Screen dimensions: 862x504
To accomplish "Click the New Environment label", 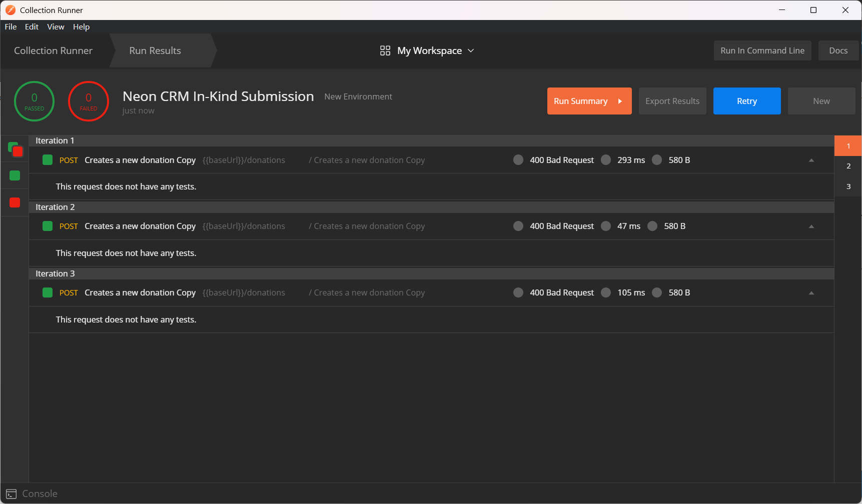I will click(x=358, y=96).
